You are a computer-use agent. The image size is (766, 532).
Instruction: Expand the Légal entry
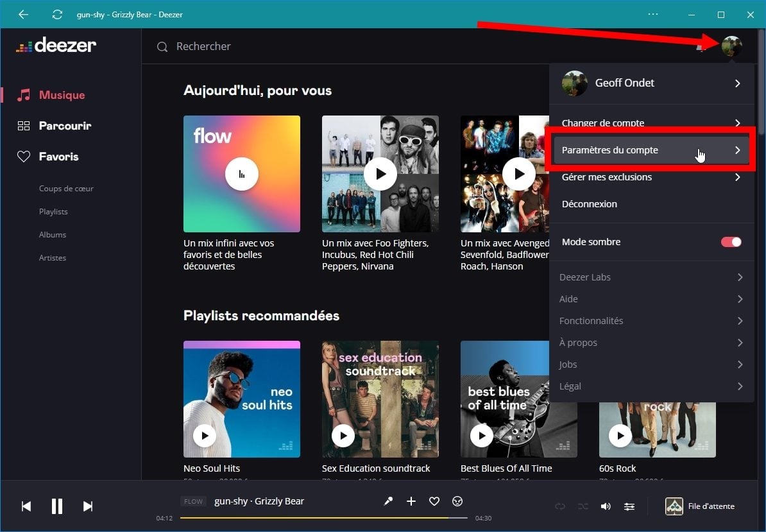tap(652, 386)
